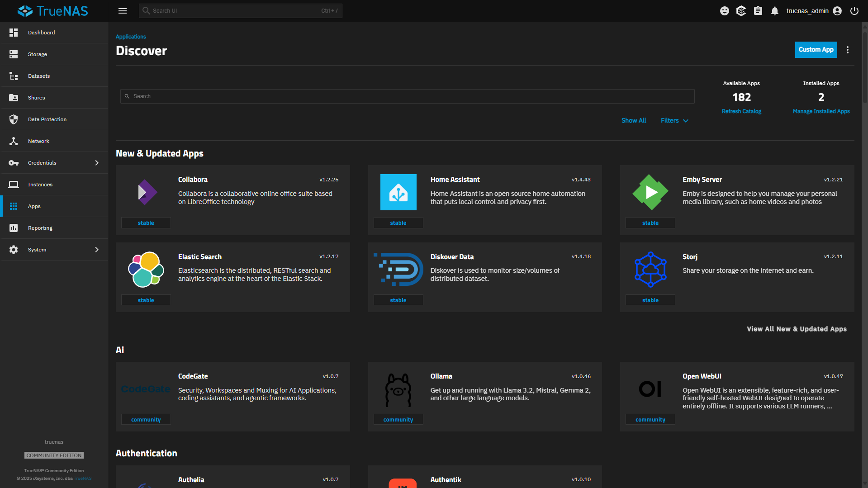
Task: Open the Data Protection menu item
Action: [x=54, y=119]
